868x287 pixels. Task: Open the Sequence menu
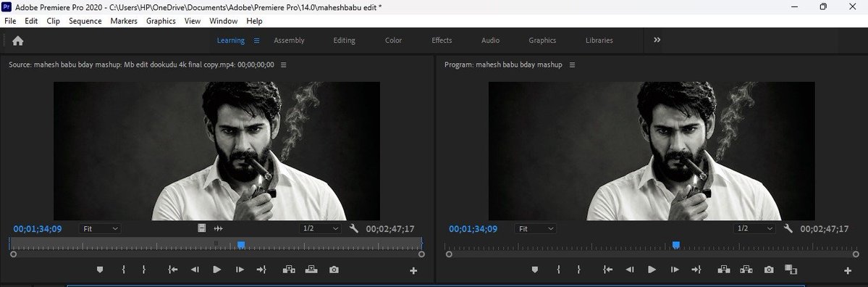click(85, 21)
